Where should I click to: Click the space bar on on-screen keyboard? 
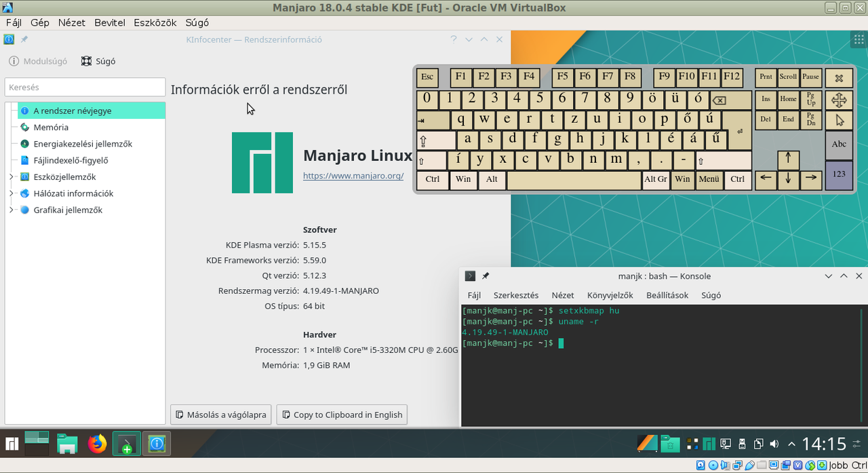click(574, 180)
